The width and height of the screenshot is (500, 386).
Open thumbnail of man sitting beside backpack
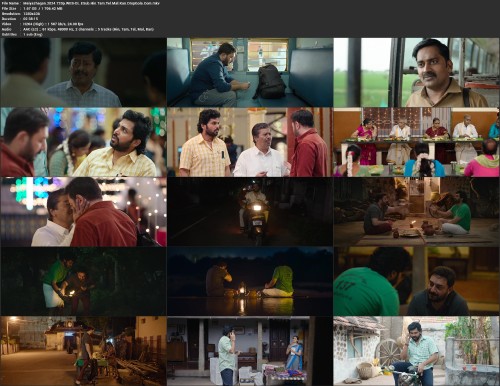coord(250,72)
